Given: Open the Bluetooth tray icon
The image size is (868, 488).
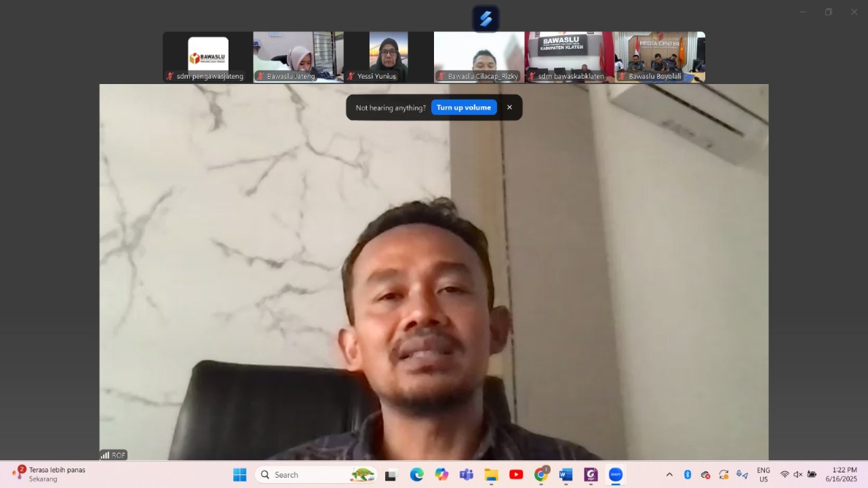Looking at the screenshot, I should coord(687,475).
